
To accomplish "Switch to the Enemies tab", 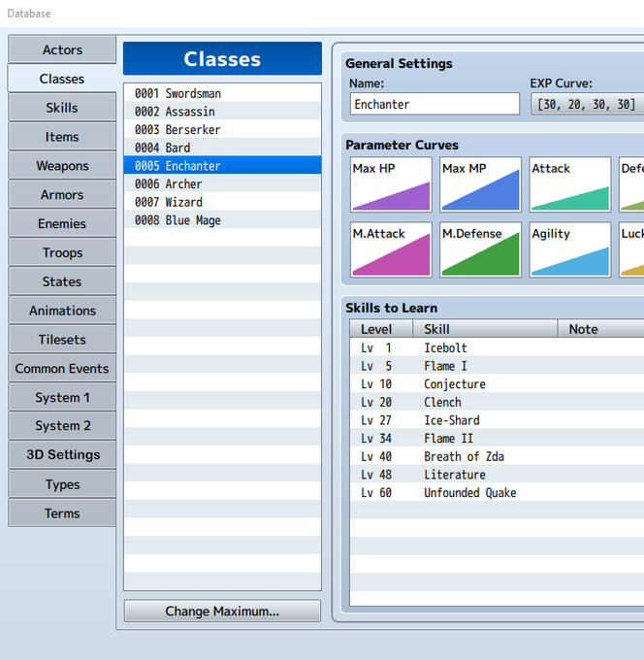I will click(x=62, y=223).
